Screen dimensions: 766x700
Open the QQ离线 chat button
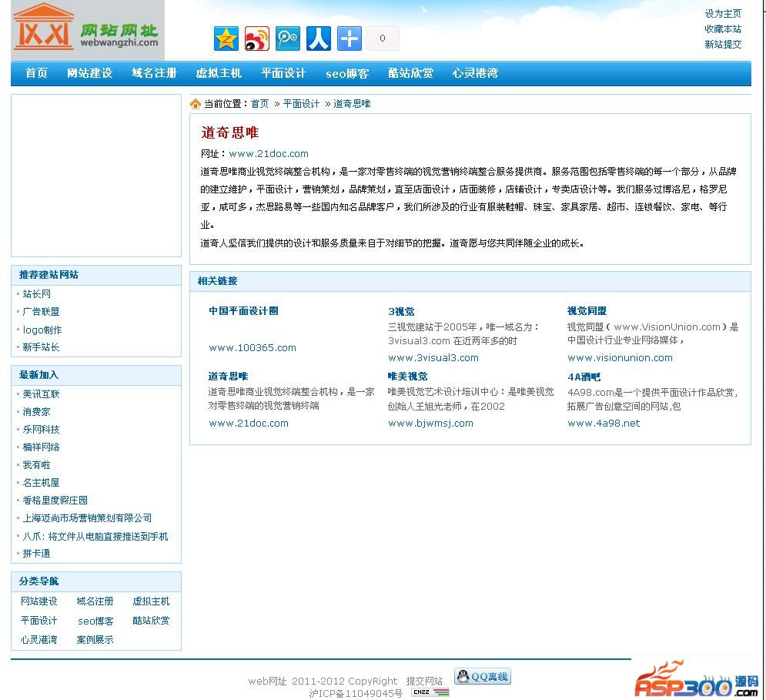[483, 677]
